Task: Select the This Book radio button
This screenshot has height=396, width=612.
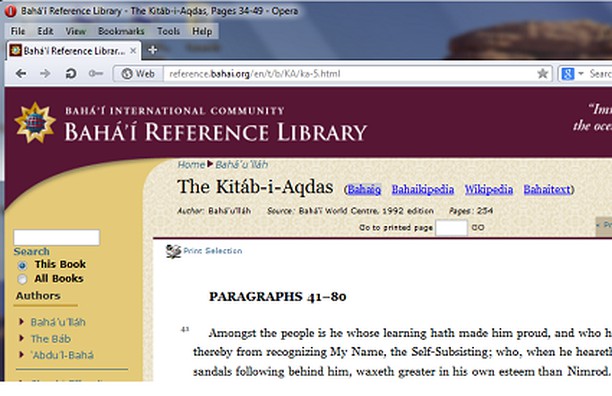Action: [x=22, y=265]
